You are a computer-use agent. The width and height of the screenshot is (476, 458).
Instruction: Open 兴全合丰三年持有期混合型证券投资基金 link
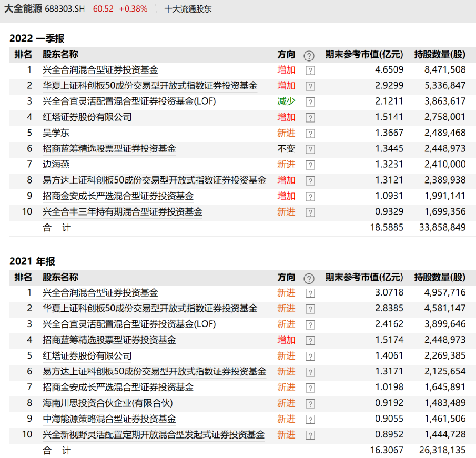[x=123, y=212]
